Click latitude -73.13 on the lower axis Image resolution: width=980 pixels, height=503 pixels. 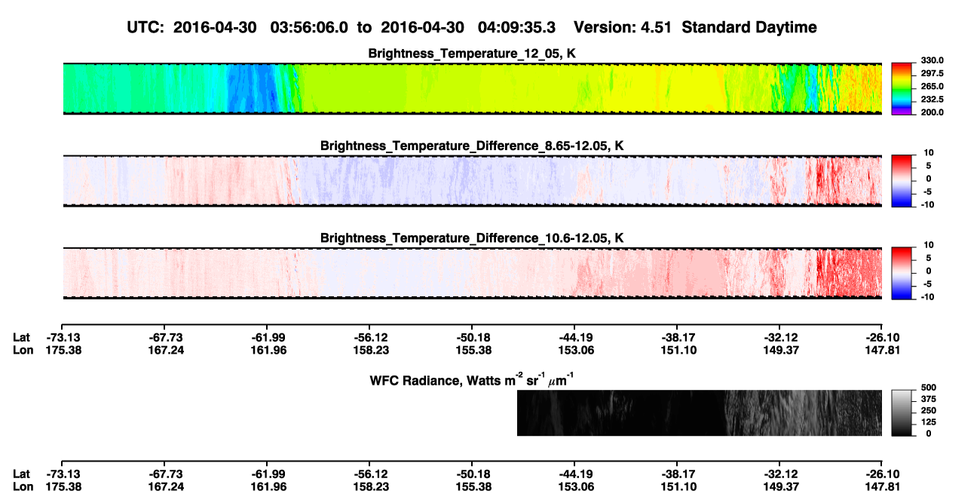[62, 474]
